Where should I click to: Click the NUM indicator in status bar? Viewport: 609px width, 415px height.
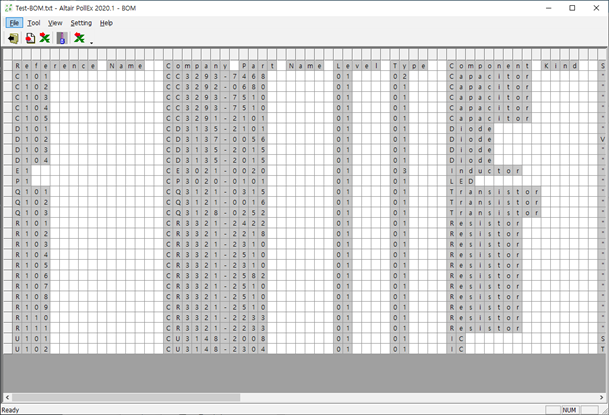(569, 410)
